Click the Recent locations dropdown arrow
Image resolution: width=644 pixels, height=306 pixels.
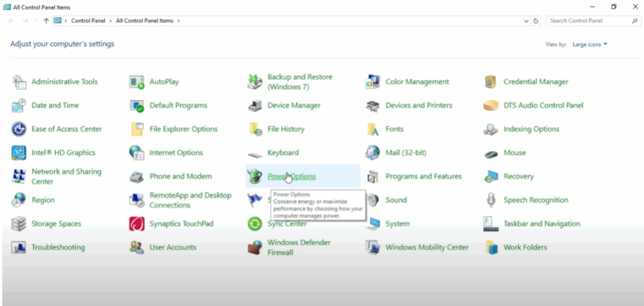[36, 21]
